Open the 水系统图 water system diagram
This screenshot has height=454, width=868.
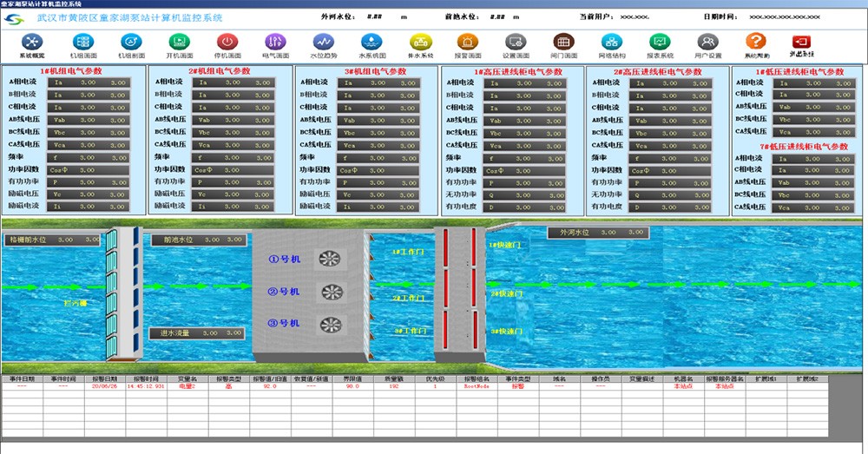(372, 42)
